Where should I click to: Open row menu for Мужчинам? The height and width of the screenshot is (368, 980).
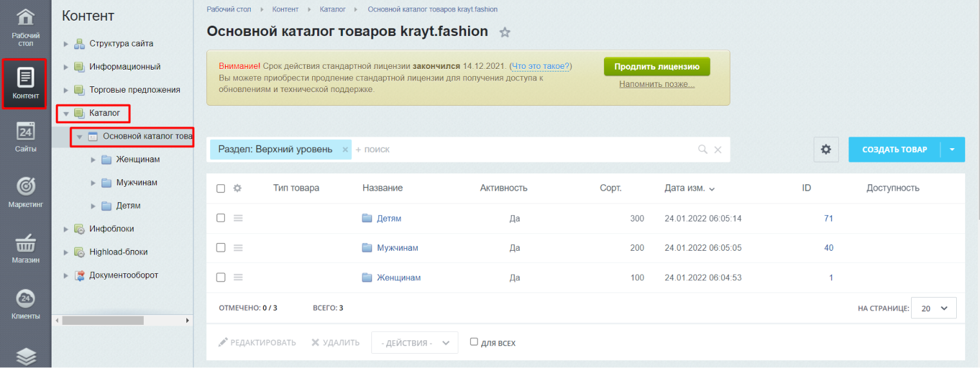coord(238,248)
